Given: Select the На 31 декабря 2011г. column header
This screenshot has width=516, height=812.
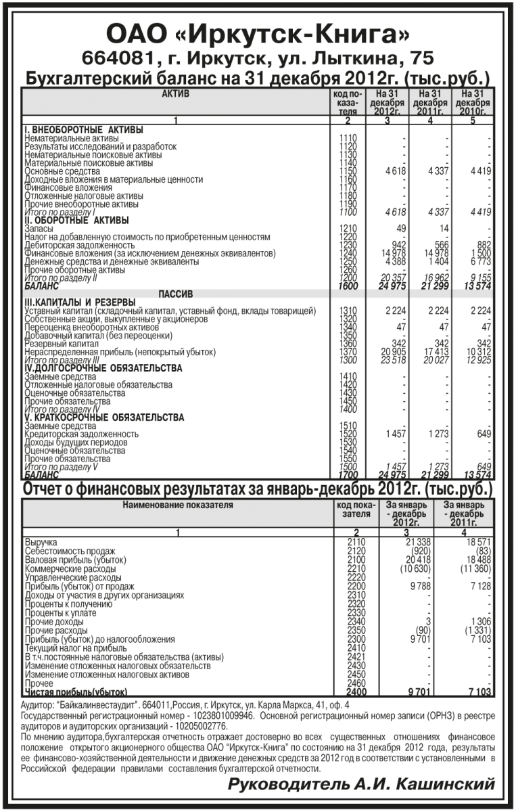Looking at the screenshot, I should 430,101.
